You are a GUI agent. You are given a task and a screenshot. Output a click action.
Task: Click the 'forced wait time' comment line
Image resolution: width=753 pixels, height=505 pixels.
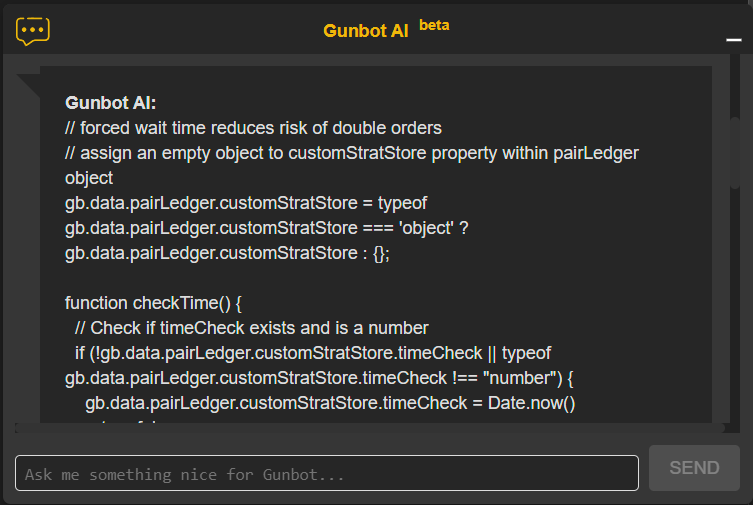[253, 128]
